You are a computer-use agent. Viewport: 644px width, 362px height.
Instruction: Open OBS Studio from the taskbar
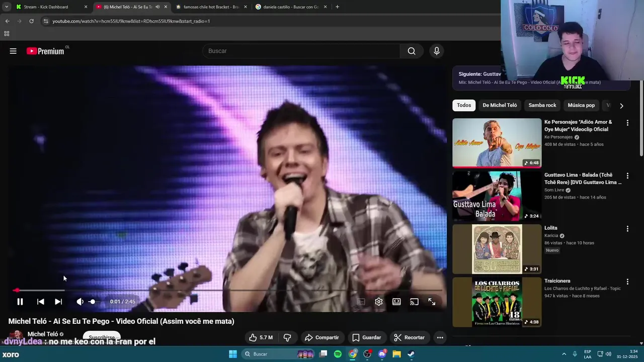coord(367,354)
